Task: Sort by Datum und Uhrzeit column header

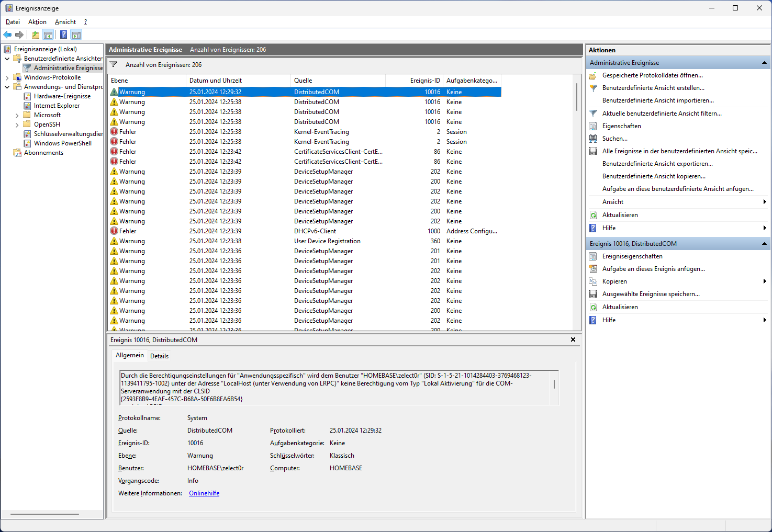Action: [238, 81]
